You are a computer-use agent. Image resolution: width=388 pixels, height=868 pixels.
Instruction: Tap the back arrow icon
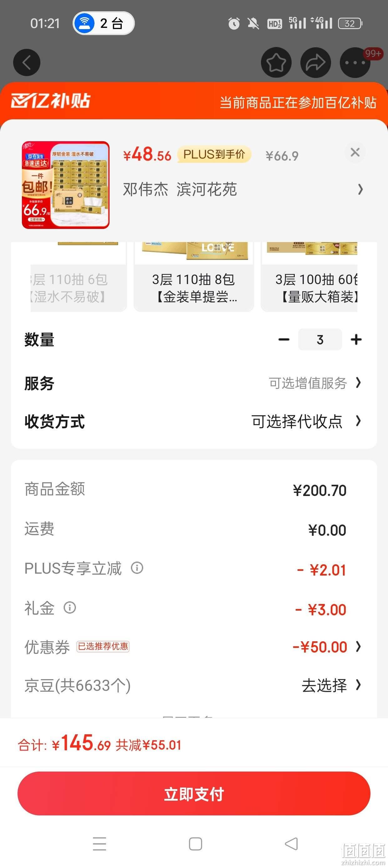(x=27, y=62)
